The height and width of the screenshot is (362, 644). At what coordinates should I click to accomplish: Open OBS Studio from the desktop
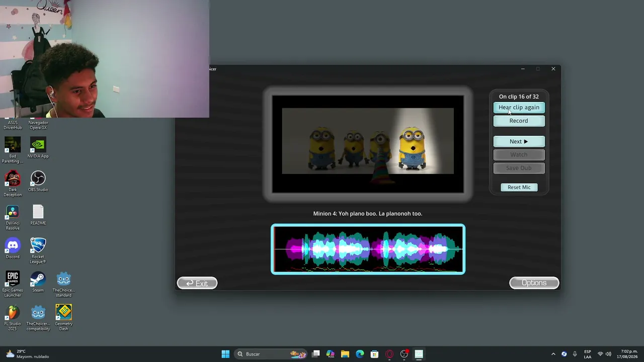coord(38,182)
